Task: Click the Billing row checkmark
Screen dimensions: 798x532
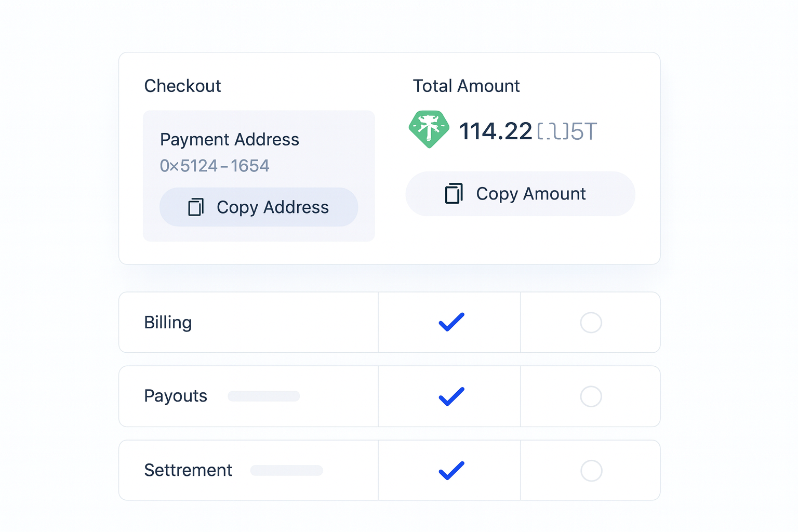Action: coord(451,322)
